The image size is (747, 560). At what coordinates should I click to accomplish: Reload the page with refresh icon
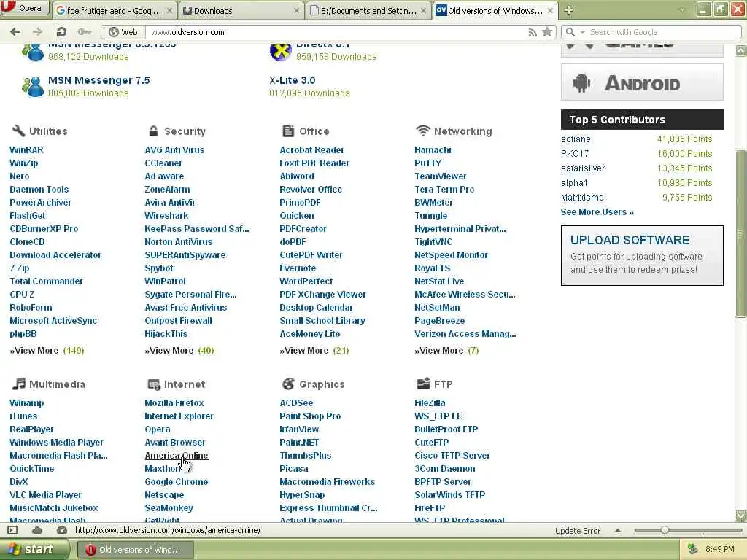click(61, 32)
